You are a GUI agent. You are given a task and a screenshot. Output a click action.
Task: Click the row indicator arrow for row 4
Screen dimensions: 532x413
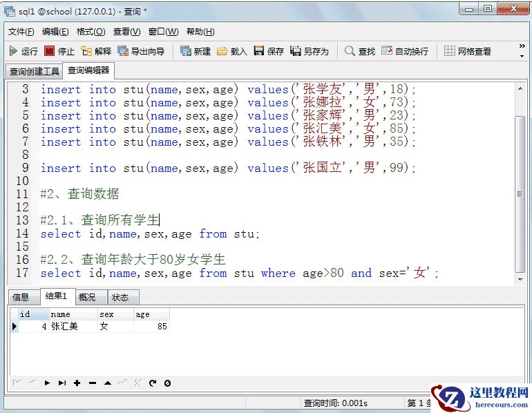15,326
